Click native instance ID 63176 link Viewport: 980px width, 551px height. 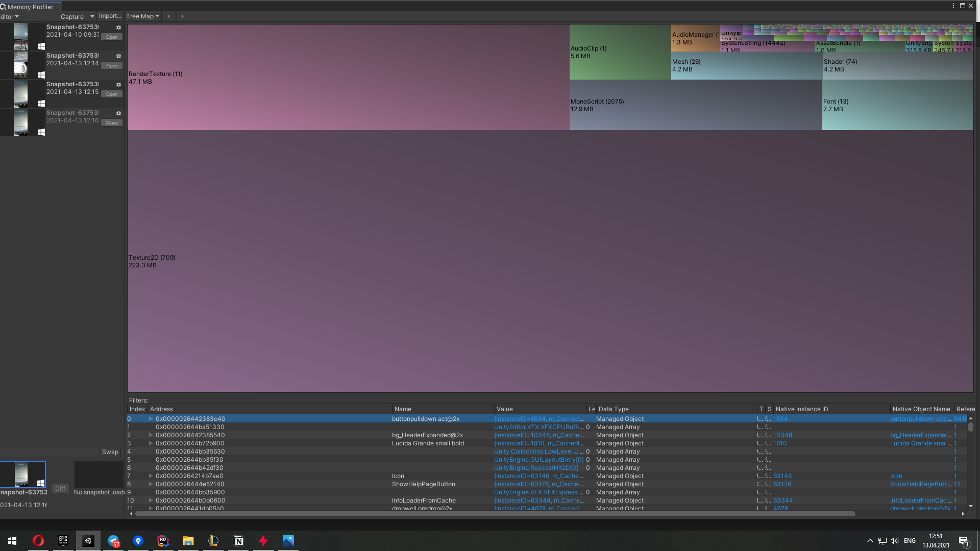pos(782,484)
